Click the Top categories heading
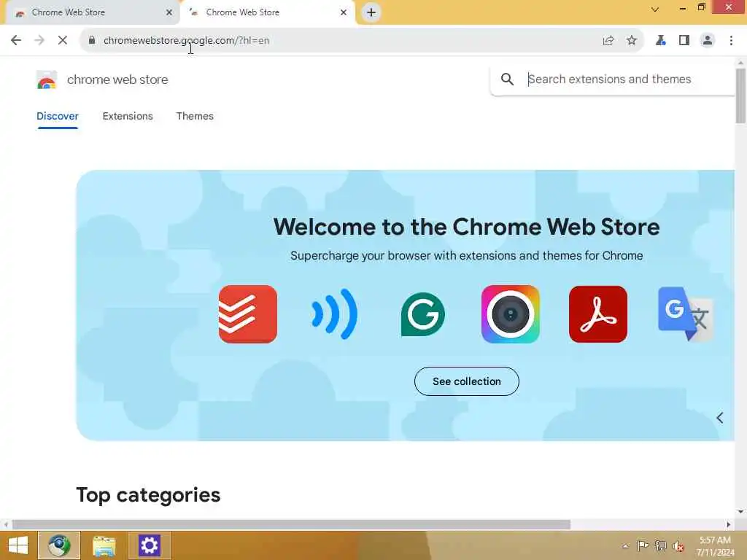Viewport: 747px width, 560px height. coord(148,495)
